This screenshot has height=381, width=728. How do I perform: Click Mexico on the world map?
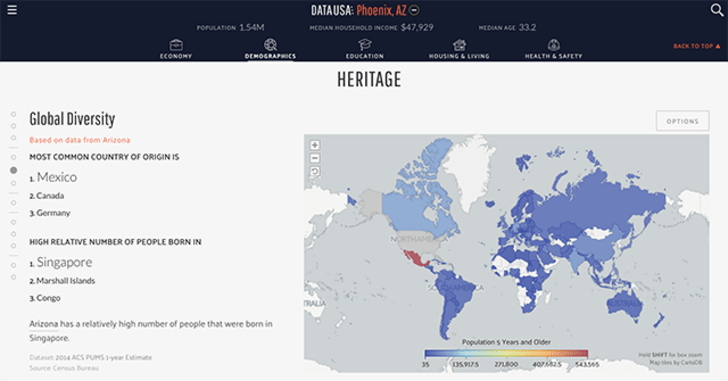[415, 258]
